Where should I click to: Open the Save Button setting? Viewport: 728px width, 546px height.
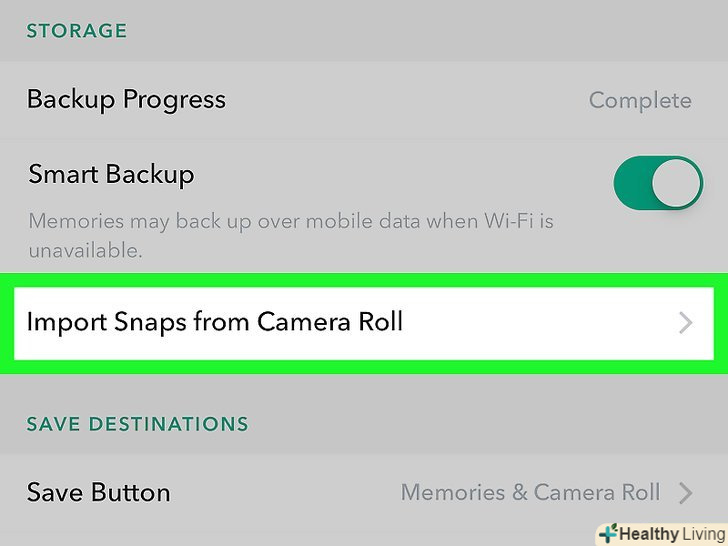tap(99, 492)
